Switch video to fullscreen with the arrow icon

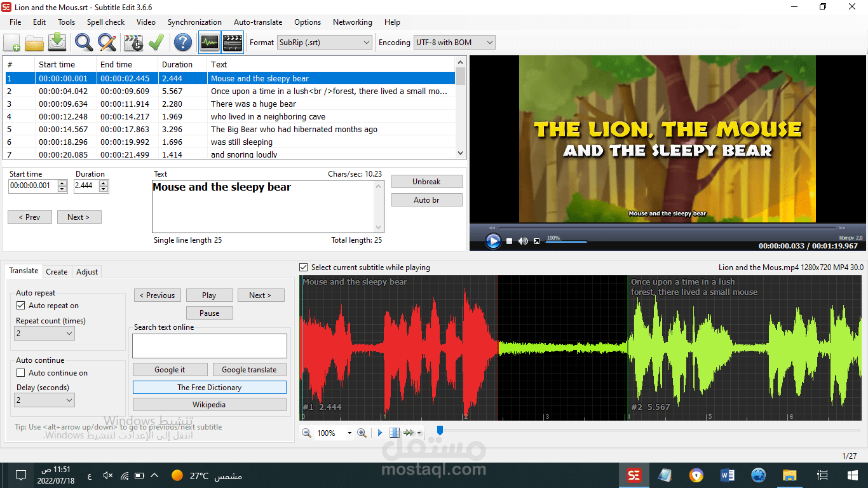[x=537, y=241]
